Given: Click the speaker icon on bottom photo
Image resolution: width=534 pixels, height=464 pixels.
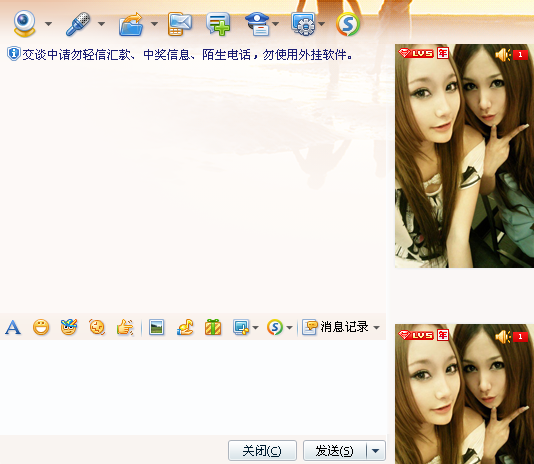Looking at the screenshot, I should [503, 337].
